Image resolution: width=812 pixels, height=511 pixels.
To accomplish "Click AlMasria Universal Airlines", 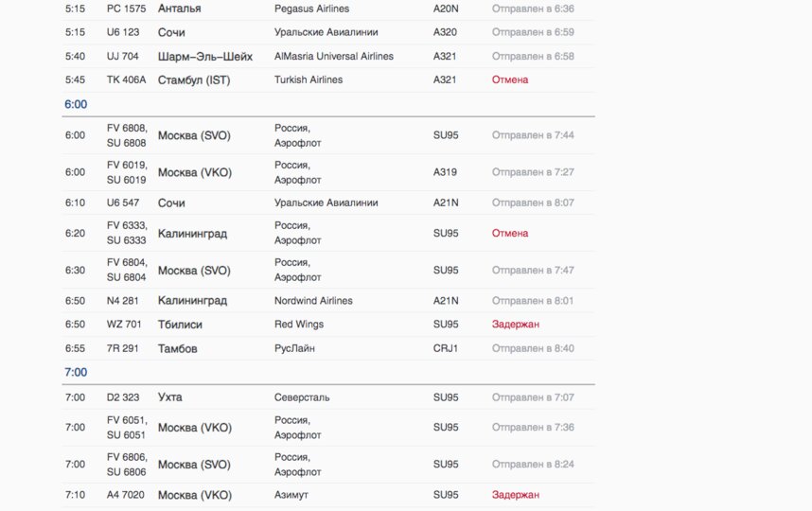I will pyautogui.click(x=333, y=56).
